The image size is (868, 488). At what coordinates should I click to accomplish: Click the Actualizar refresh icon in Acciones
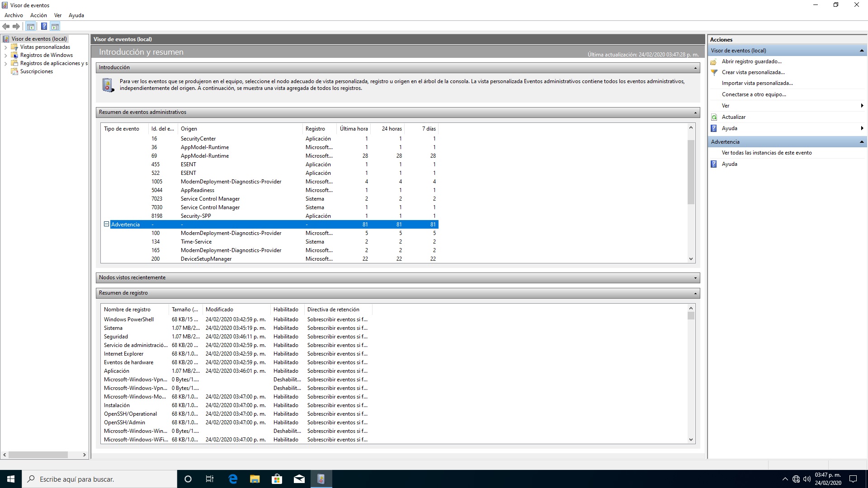[x=714, y=117]
